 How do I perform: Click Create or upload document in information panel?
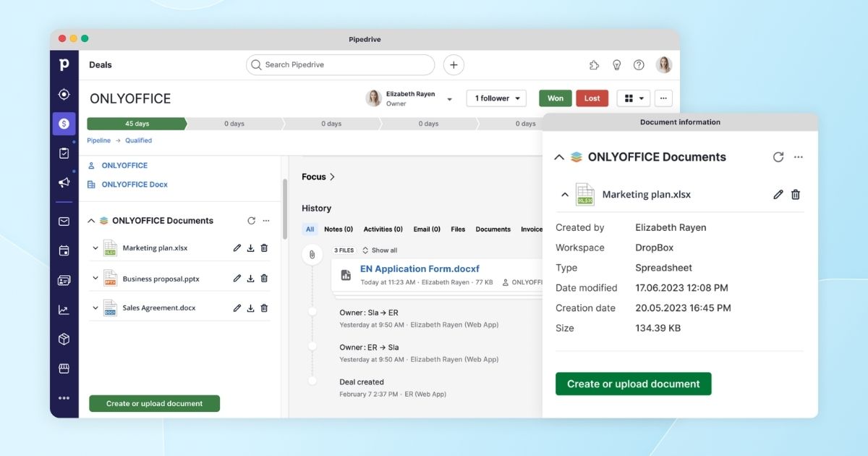pos(634,384)
